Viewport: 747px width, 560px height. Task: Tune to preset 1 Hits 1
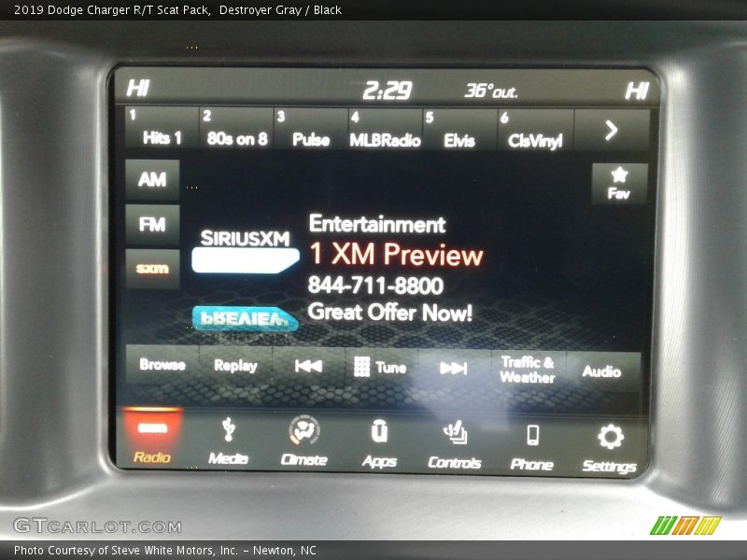click(x=162, y=128)
